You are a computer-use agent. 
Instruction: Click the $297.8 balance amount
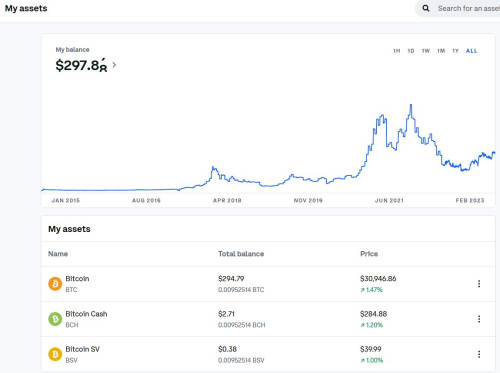pyautogui.click(x=81, y=65)
